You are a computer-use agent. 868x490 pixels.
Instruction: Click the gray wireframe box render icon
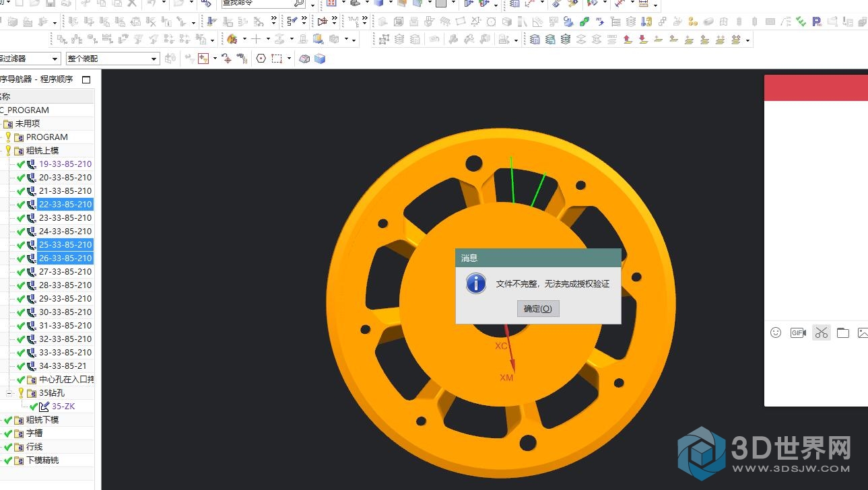[x=304, y=59]
